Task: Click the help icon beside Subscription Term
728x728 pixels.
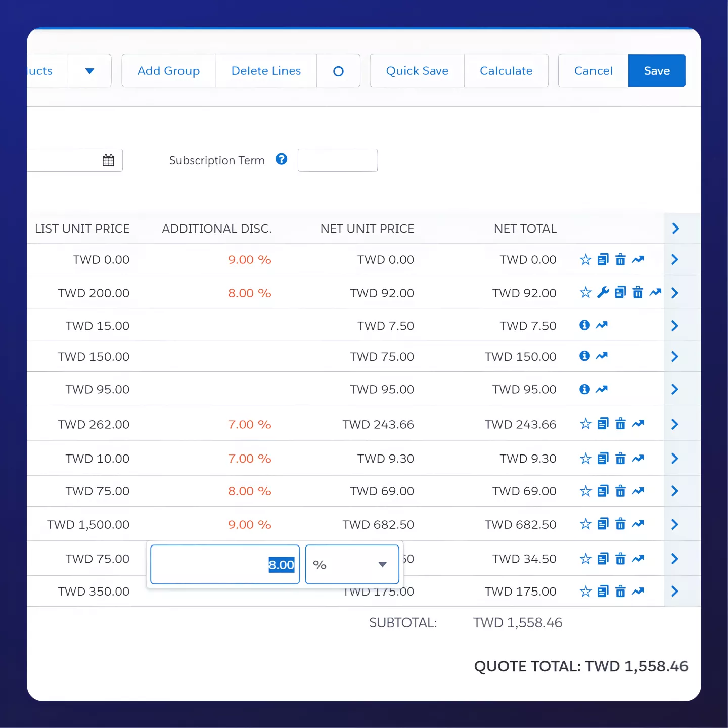Action: click(282, 159)
